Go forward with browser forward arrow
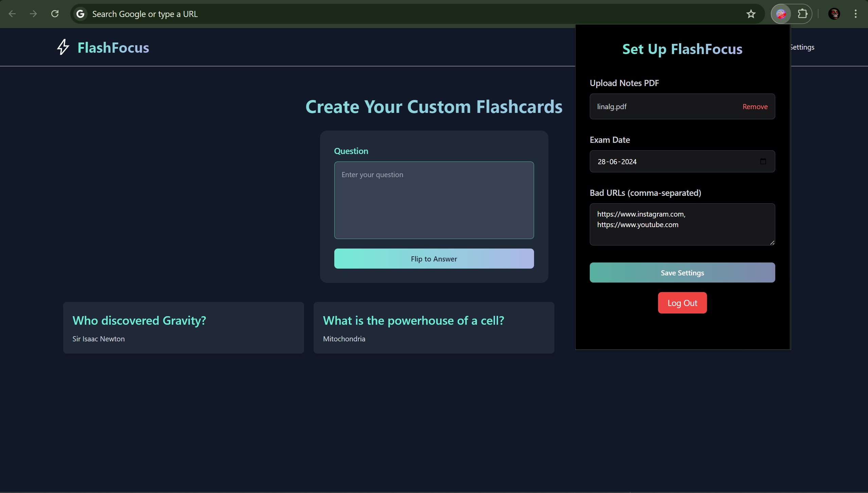This screenshot has width=868, height=493. [x=33, y=14]
